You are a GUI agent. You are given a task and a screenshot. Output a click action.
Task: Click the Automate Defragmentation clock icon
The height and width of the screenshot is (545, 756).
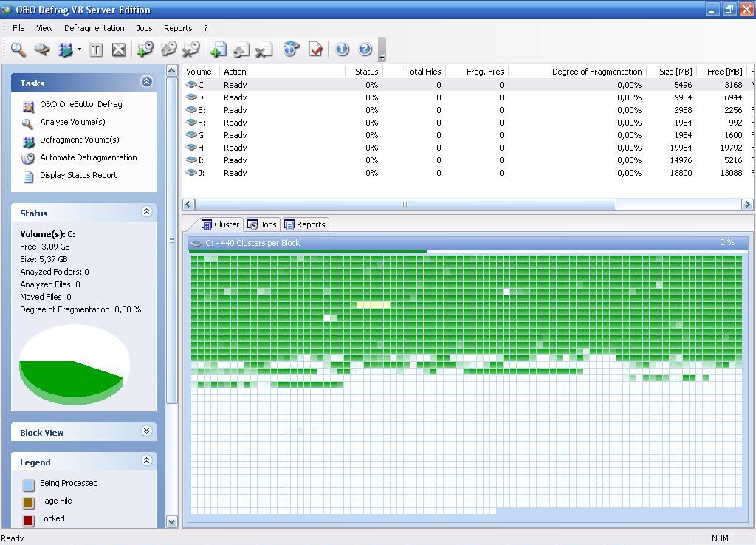click(29, 159)
